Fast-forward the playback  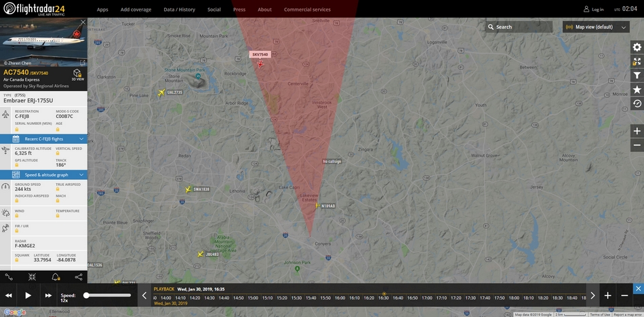click(48, 295)
